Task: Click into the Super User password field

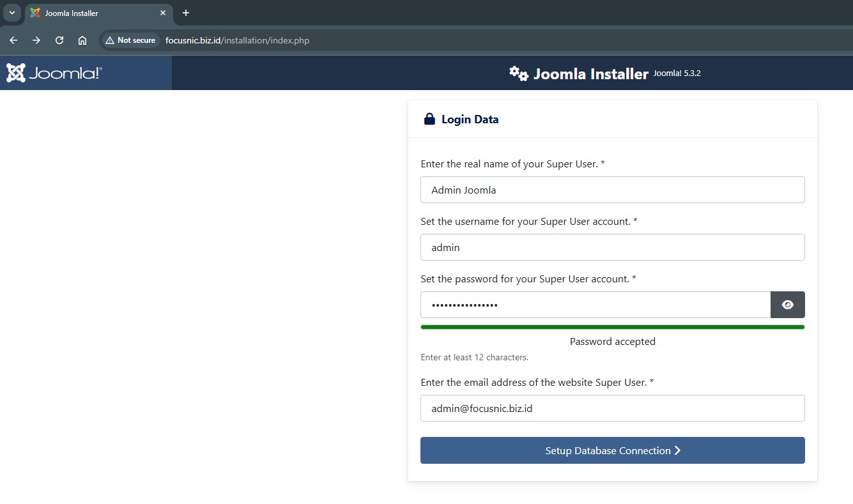Action: click(x=594, y=305)
